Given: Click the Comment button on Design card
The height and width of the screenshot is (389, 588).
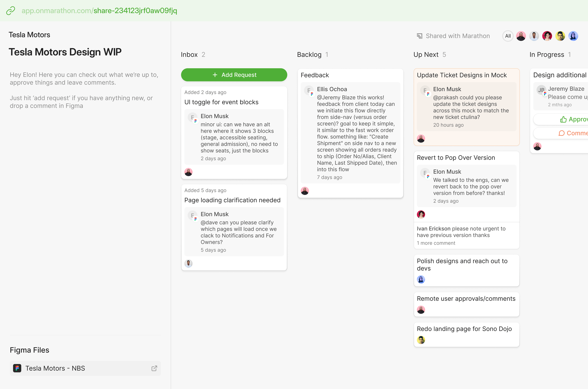Looking at the screenshot, I should 573,133.
